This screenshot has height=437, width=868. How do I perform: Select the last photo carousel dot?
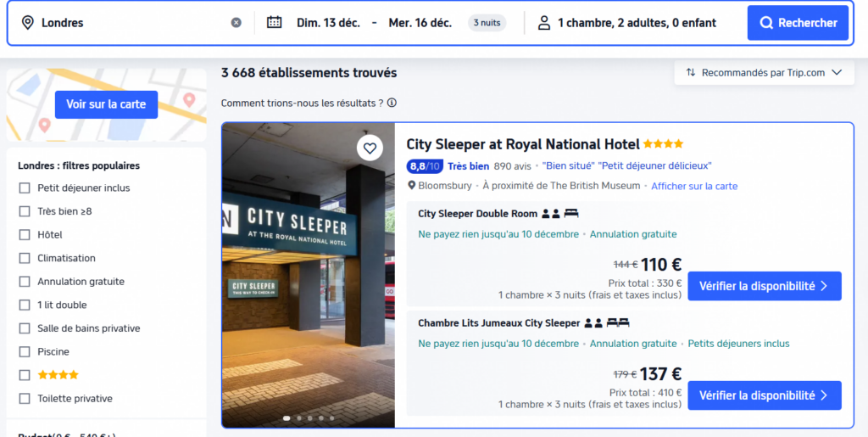point(331,418)
